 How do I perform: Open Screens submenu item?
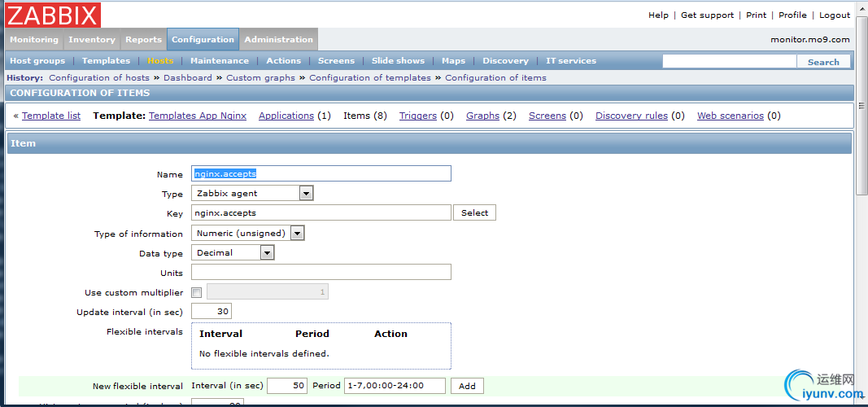336,61
